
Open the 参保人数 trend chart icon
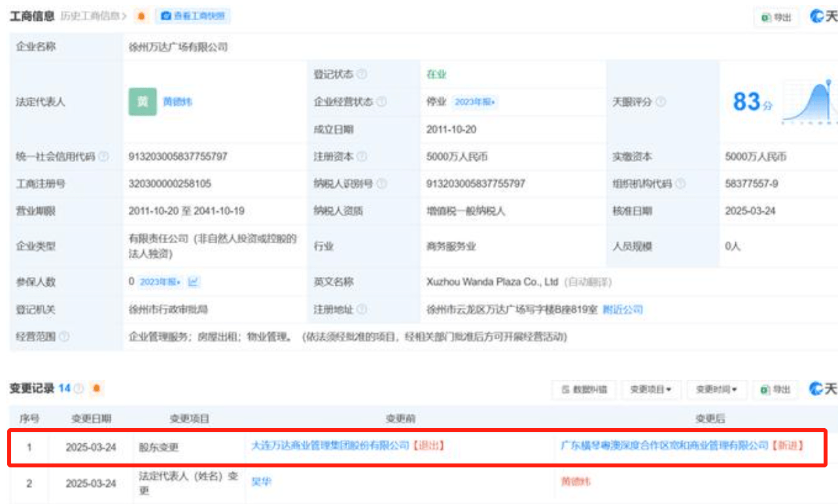pyautogui.click(x=194, y=282)
